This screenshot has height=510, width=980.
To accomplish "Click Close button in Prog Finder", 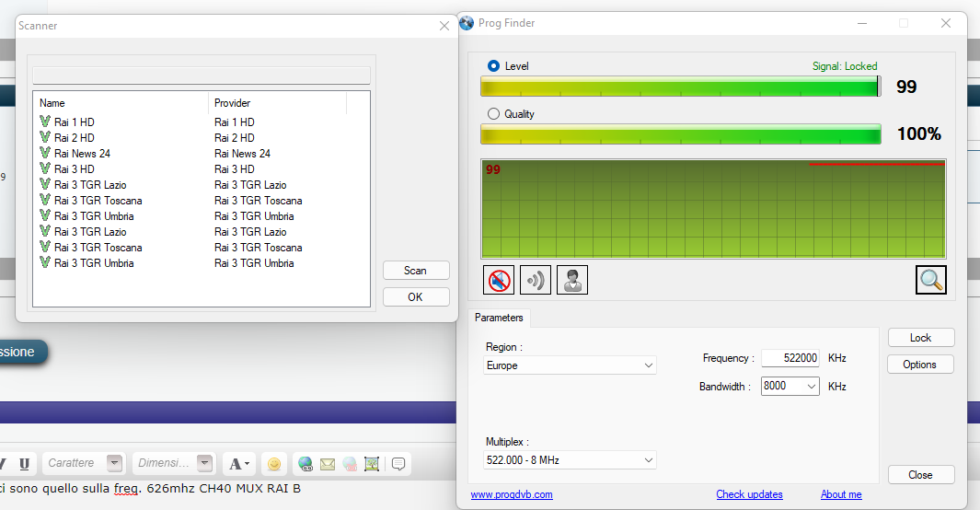I will click(x=920, y=475).
